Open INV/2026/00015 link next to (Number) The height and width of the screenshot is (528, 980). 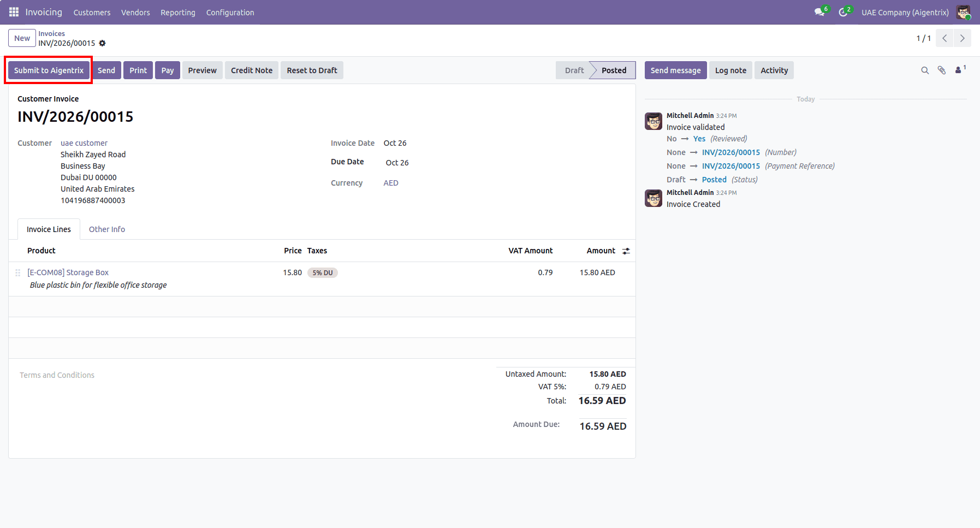[x=731, y=152]
